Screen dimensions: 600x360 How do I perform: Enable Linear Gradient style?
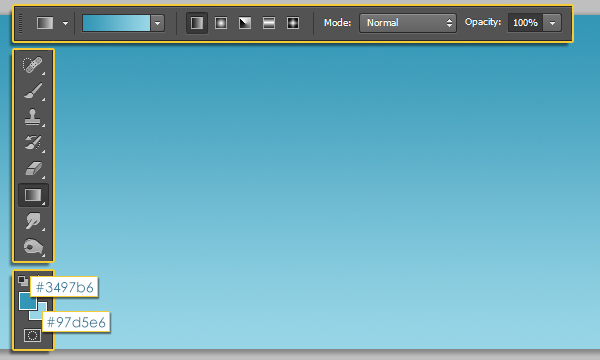(197, 23)
